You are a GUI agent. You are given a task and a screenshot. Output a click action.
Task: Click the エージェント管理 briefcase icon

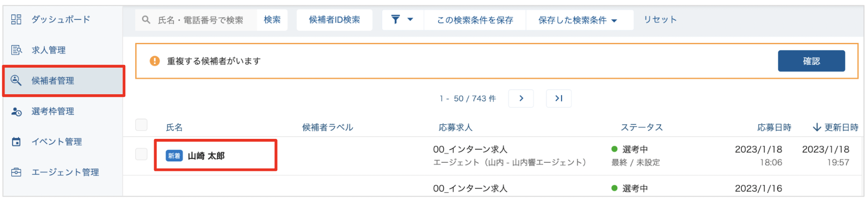pyautogui.click(x=16, y=172)
